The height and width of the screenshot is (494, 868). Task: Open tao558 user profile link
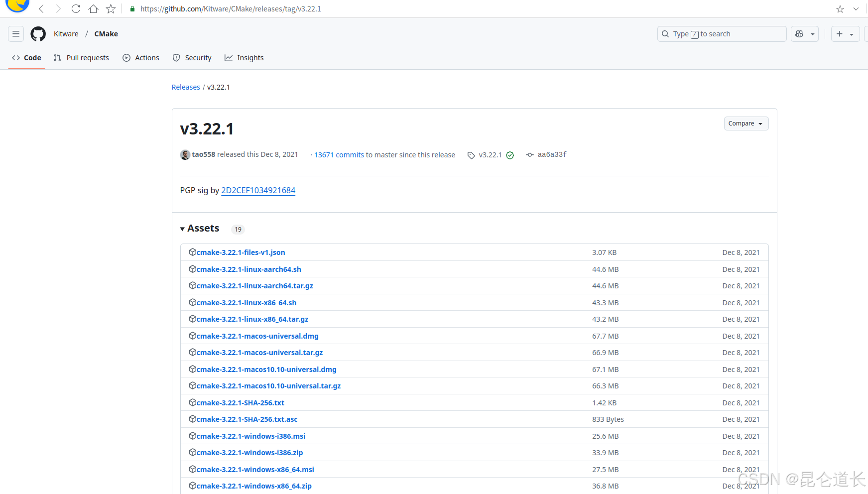204,154
